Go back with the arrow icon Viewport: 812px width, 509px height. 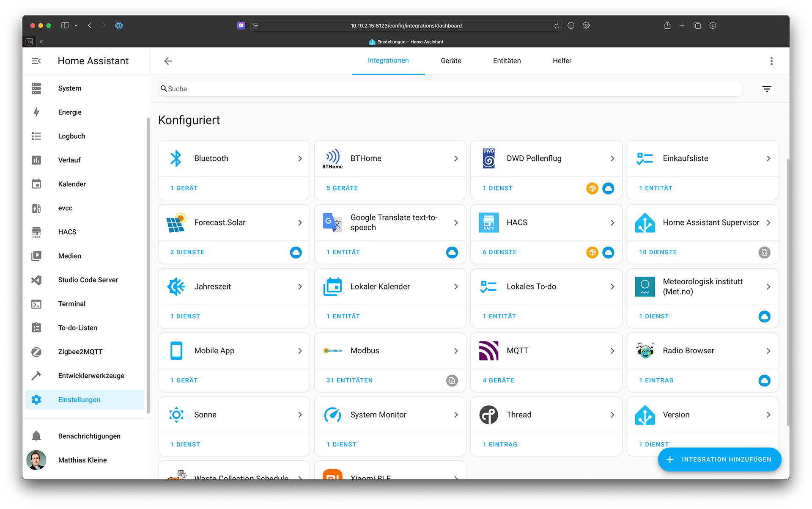(168, 61)
